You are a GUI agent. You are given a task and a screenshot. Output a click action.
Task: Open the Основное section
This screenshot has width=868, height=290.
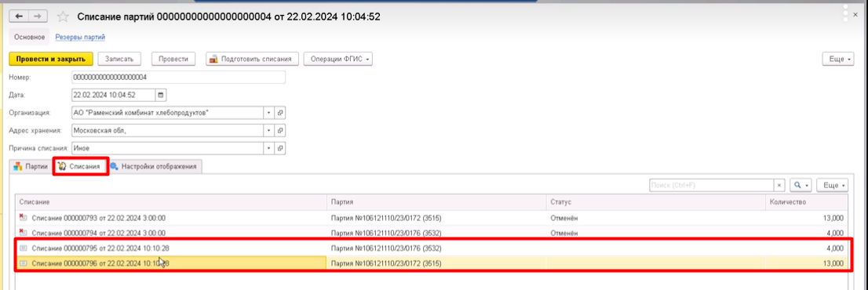point(29,37)
